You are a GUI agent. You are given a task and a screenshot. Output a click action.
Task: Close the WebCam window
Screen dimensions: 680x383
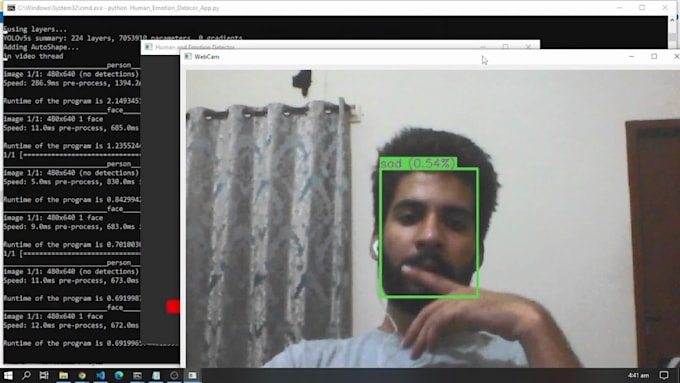click(x=676, y=56)
